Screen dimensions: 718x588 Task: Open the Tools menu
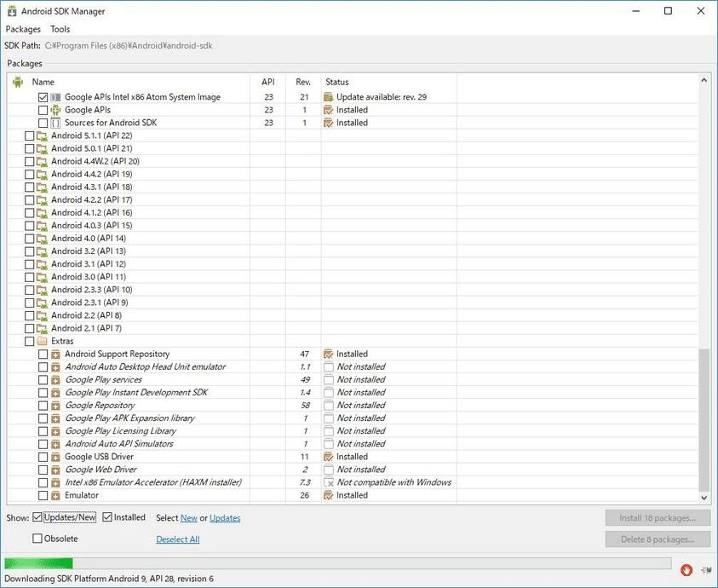pos(60,29)
